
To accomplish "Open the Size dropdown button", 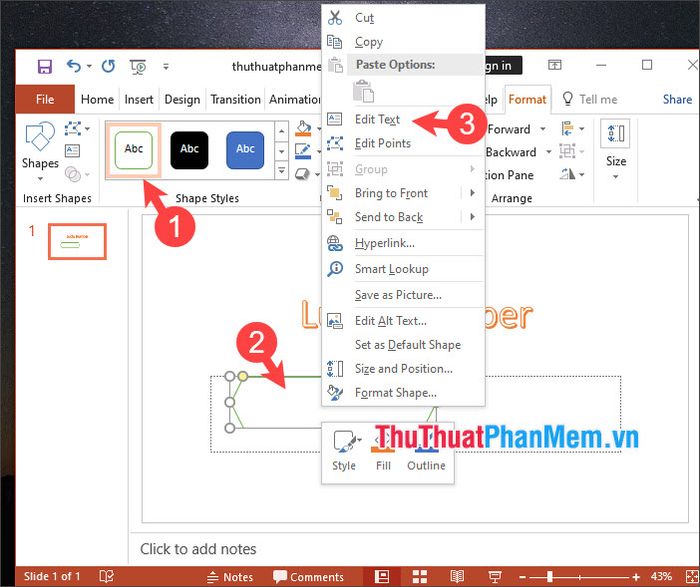I will pos(616,150).
